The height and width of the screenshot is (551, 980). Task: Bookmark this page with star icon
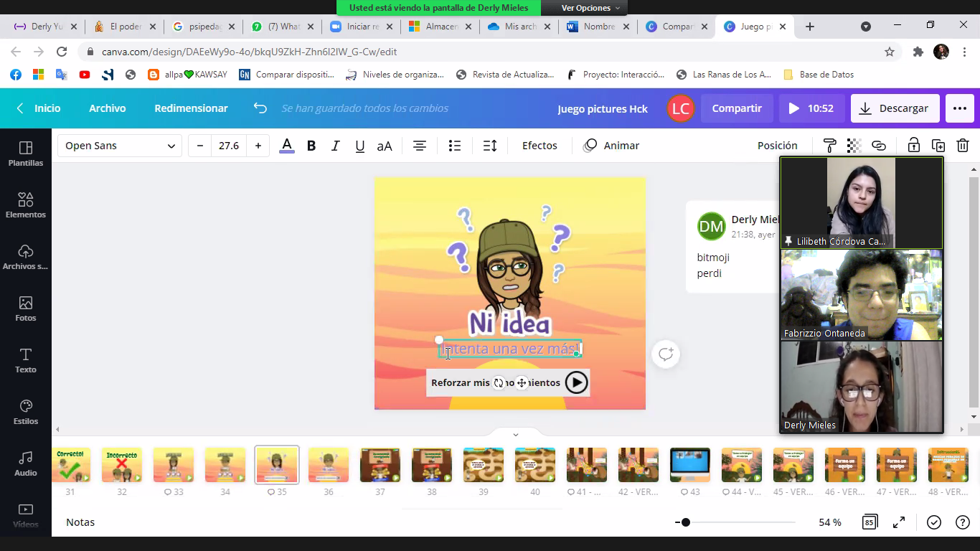click(x=890, y=52)
